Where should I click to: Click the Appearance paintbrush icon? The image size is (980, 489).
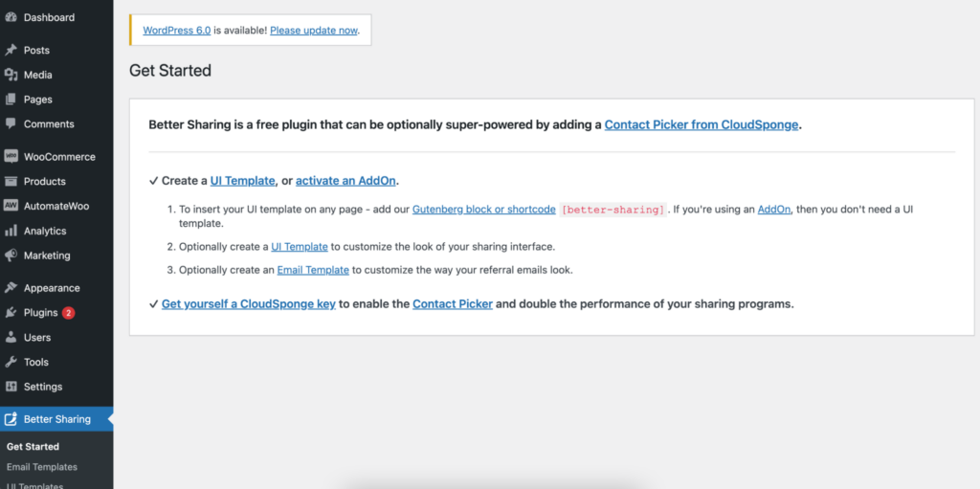click(11, 288)
